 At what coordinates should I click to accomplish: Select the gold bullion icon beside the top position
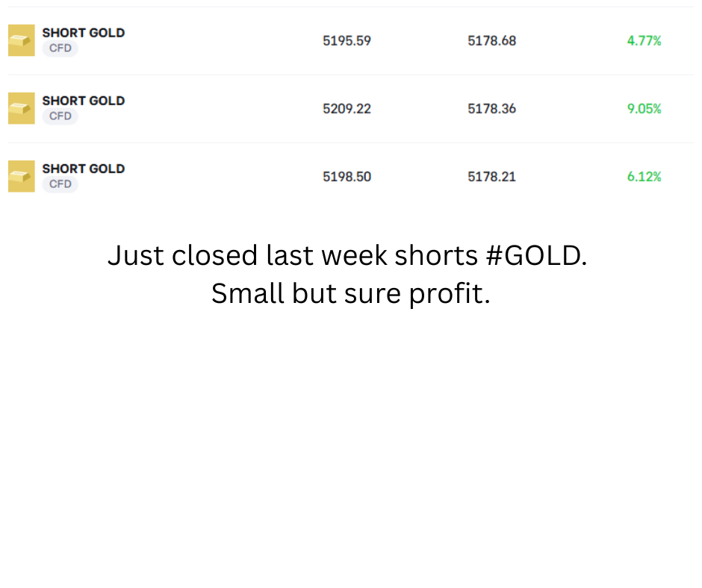[x=22, y=40]
